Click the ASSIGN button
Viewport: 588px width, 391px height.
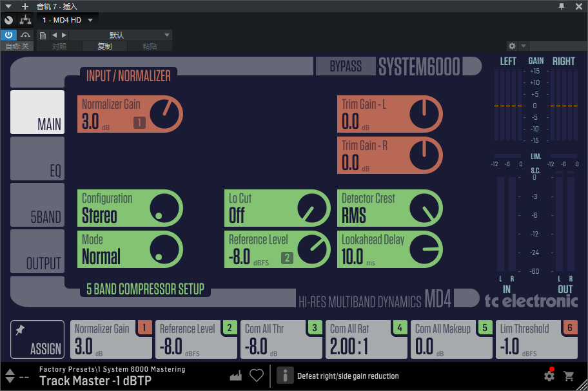(x=37, y=339)
